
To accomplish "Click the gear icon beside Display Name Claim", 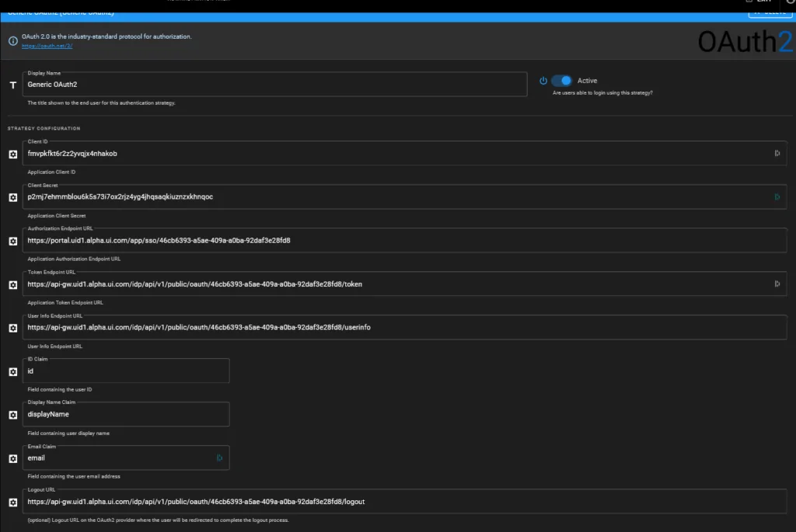I will tap(13, 415).
